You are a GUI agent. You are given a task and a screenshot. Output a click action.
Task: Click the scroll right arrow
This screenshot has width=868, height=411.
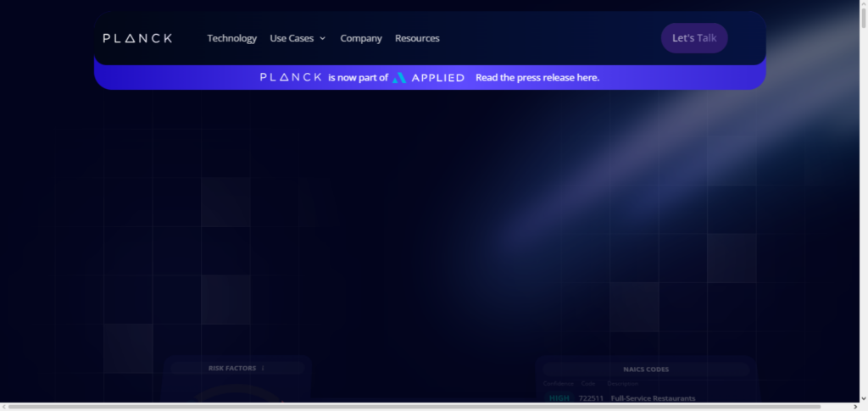(855, 407)
